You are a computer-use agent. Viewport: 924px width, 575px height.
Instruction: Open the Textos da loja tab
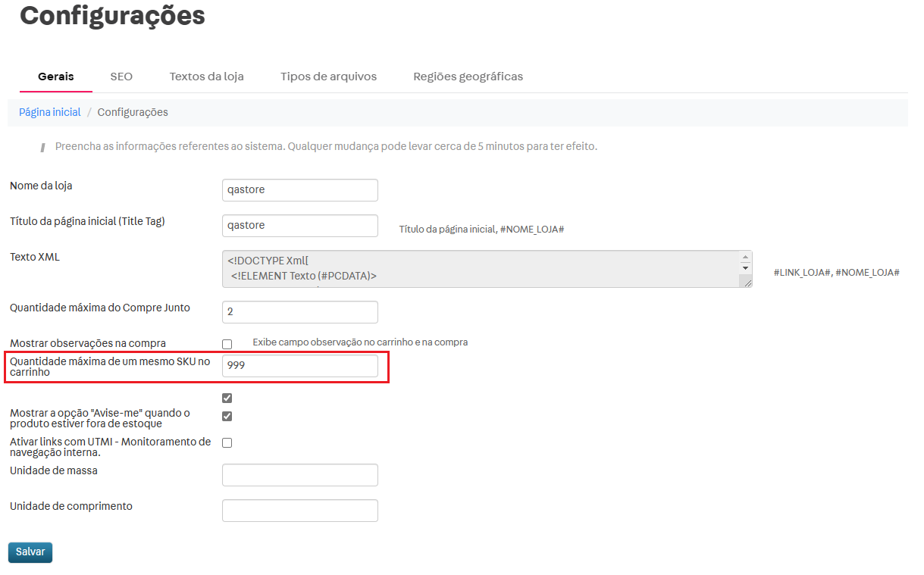click(206, 76)
